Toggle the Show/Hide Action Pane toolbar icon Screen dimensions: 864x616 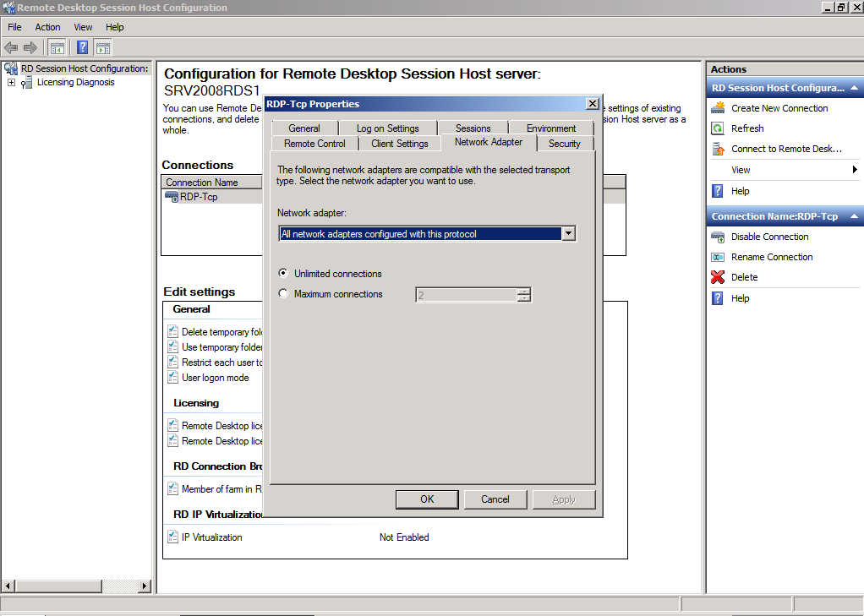pos(102,48)
